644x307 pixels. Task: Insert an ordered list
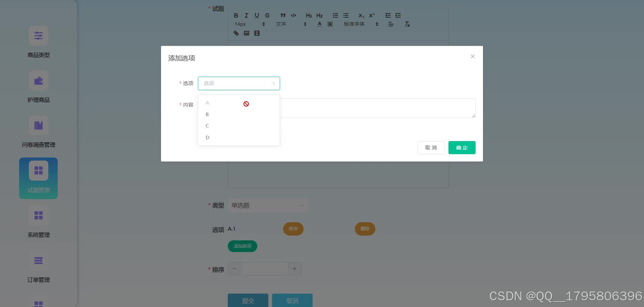coord(335,15)
